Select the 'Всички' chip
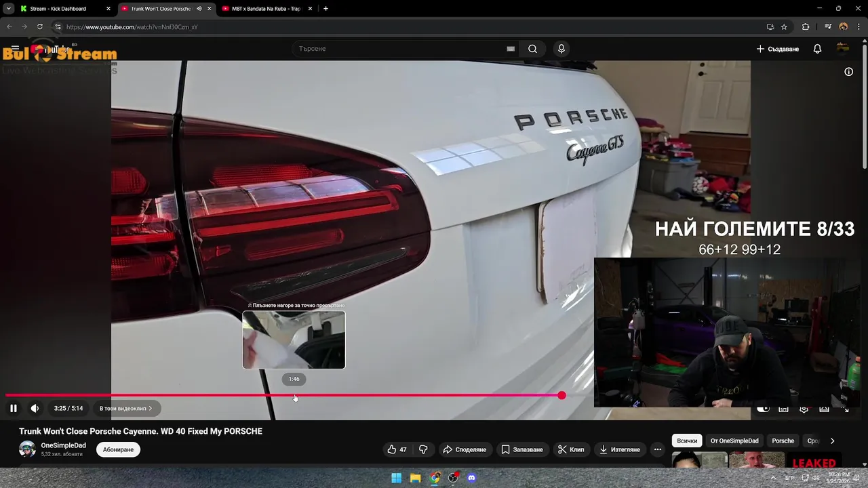The width and height of the screenshot is (868, 488). click(687, 441)
